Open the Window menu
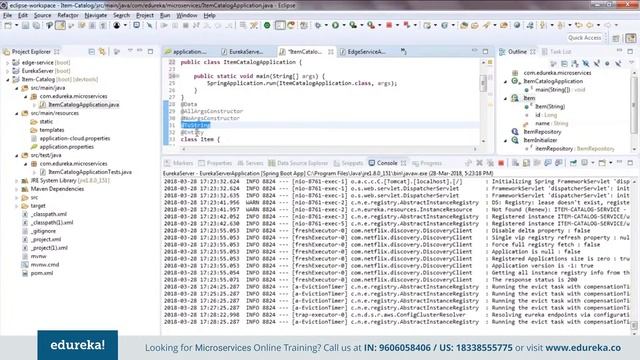Viewport: 640px width, 360px height. 187,16
